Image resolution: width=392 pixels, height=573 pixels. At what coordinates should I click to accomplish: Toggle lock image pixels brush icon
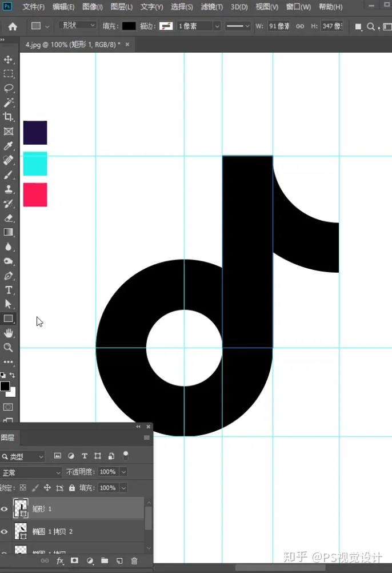coord(35,487)
